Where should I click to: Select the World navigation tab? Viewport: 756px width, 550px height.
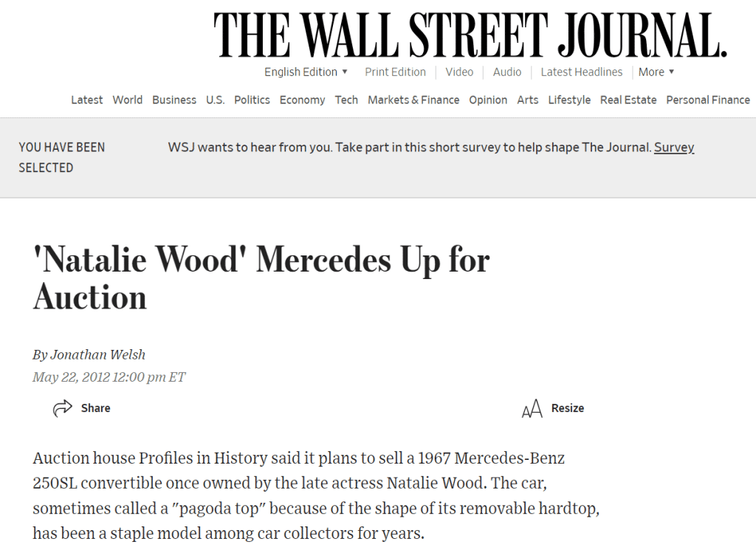click(128, 100)
